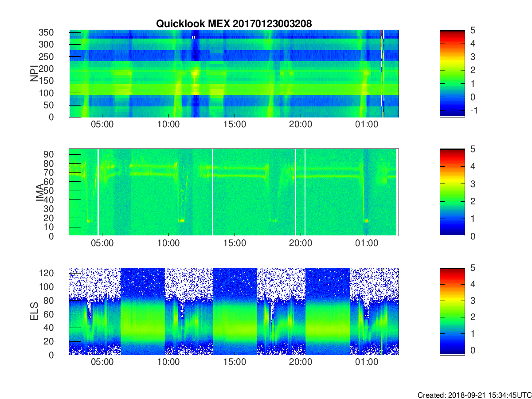532x399 pixels.
Task: Click the 20:00 time label under IMA
Action: [301, 243]
